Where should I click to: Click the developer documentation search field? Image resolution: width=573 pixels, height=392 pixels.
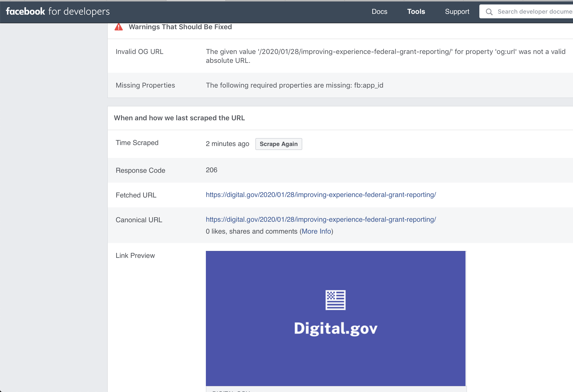533,11
